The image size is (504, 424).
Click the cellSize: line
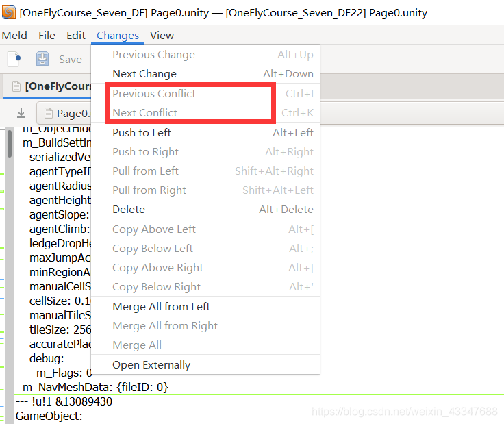[x=60, y=301]
